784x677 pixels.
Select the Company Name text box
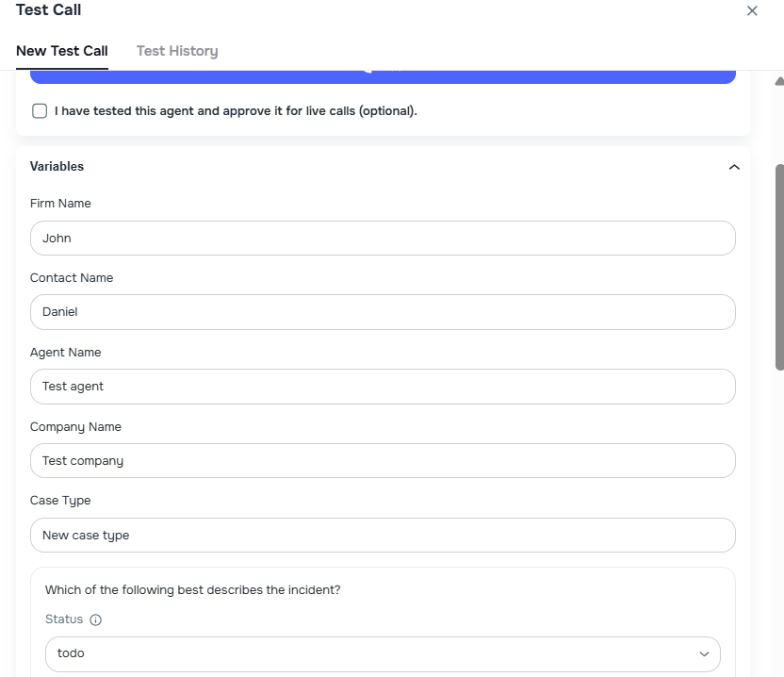[x=383, y=461]
